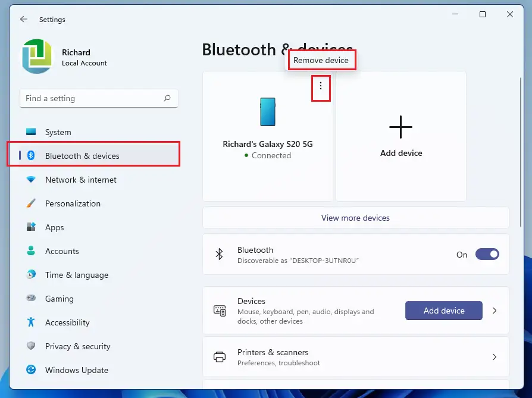532x398 pixels.
Task: Click the Galaxy S20 phone image
Action: pos(268,112)
